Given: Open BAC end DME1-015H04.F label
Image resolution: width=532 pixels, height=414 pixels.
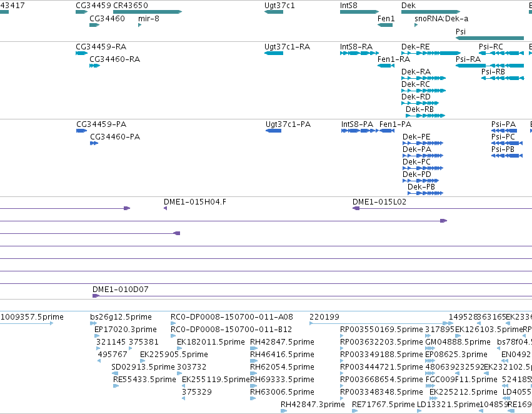Looking at the screenshot, I should (195, 202).
